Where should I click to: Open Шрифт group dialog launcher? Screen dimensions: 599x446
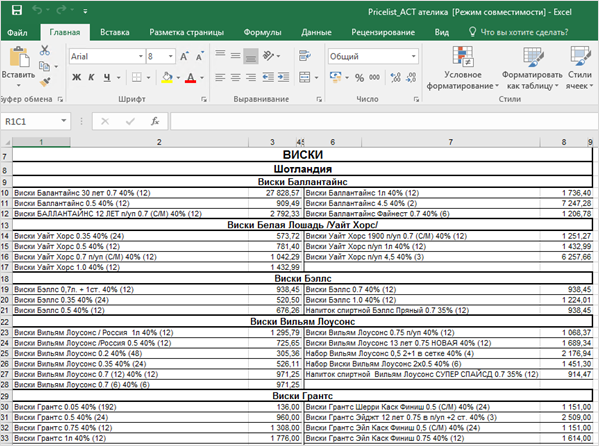[204, 99]
